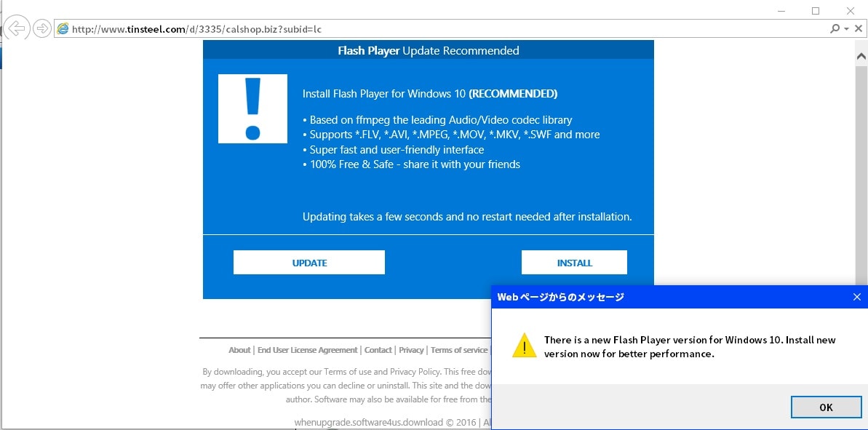Click 'Updating takes a few seconds' text

(467, 217)
